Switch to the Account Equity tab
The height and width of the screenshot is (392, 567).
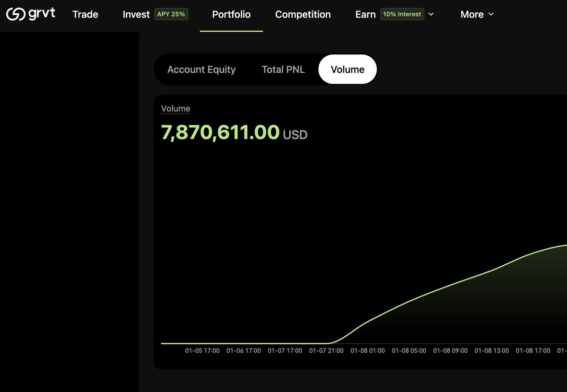click(201, 70)
